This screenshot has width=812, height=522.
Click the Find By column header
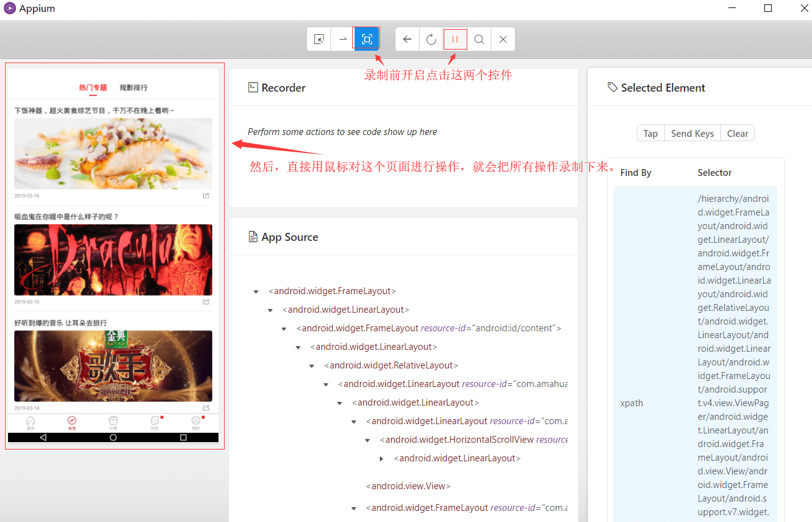(x=636, y=173)
